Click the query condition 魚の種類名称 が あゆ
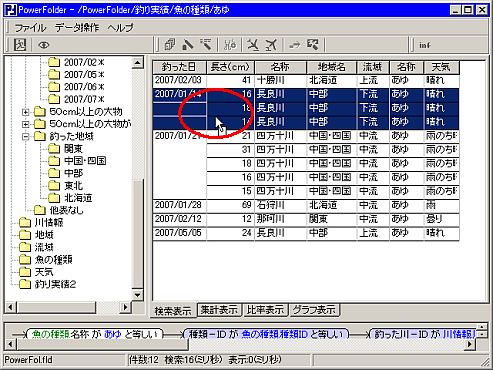 (x=94, y=334)
